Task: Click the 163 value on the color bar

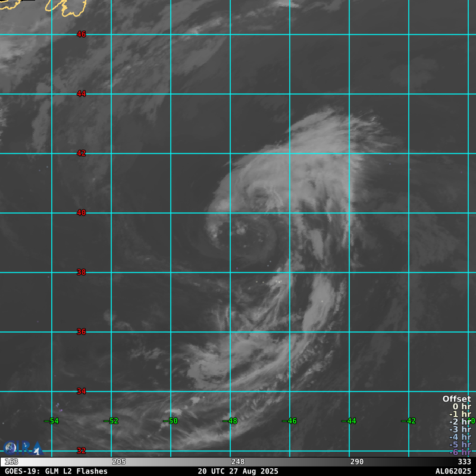Action: pos(11,462)
